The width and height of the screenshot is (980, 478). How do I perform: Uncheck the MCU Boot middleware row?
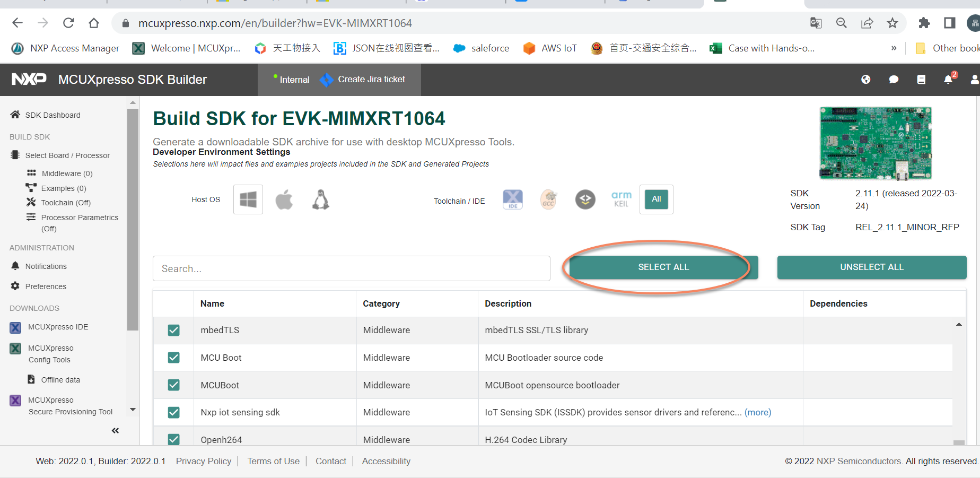pos(173,358)
